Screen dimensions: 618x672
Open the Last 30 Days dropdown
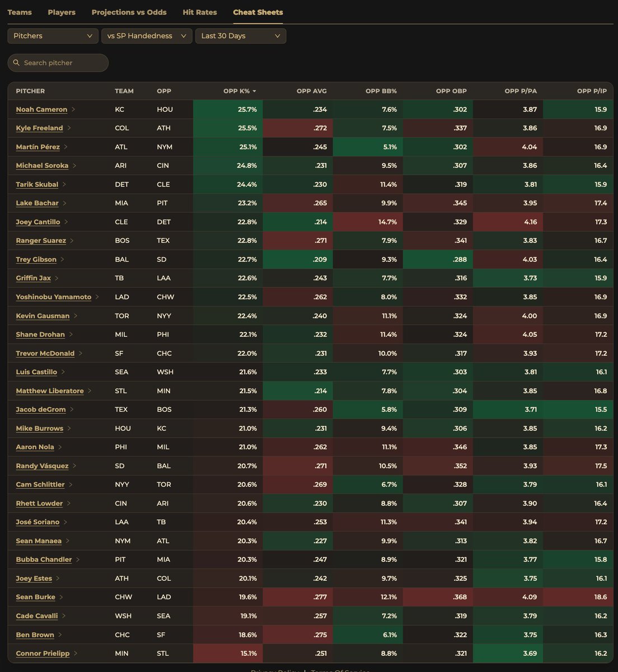[x=241, y=36]
